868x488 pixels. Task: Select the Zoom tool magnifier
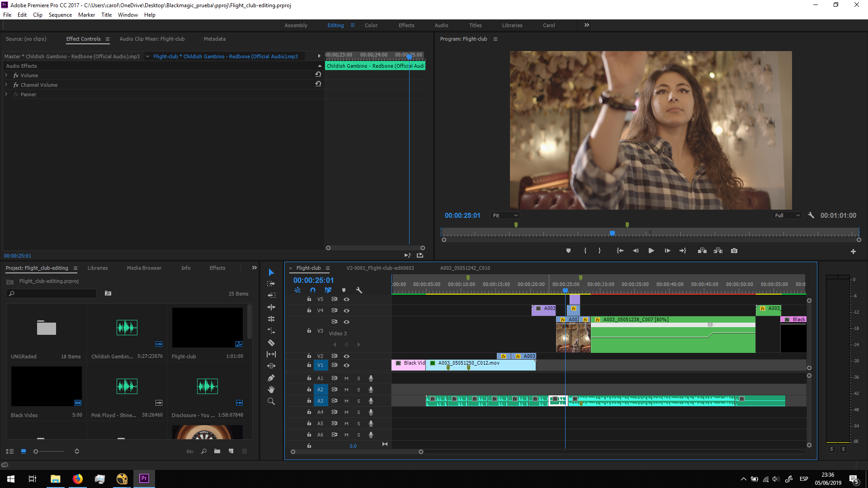tap(271, 401)
